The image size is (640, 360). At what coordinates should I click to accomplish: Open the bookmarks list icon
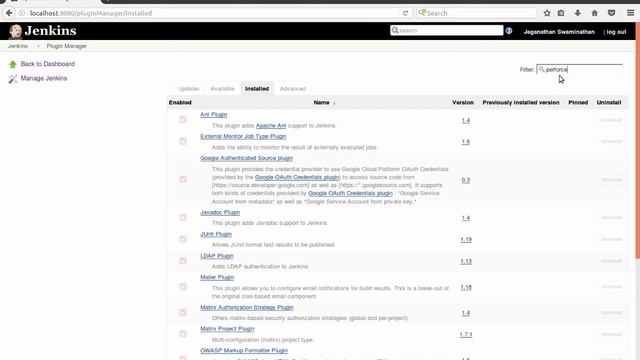click(561, 13)
